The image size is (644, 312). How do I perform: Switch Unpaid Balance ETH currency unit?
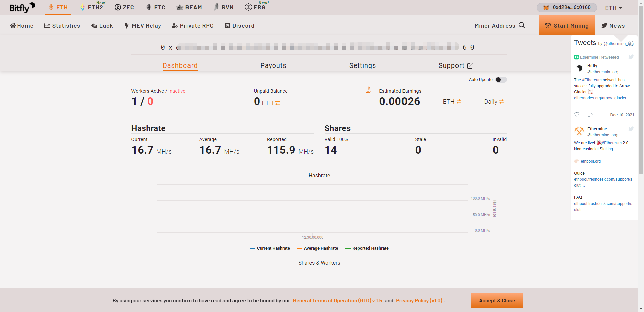click(x=271, y=103)
